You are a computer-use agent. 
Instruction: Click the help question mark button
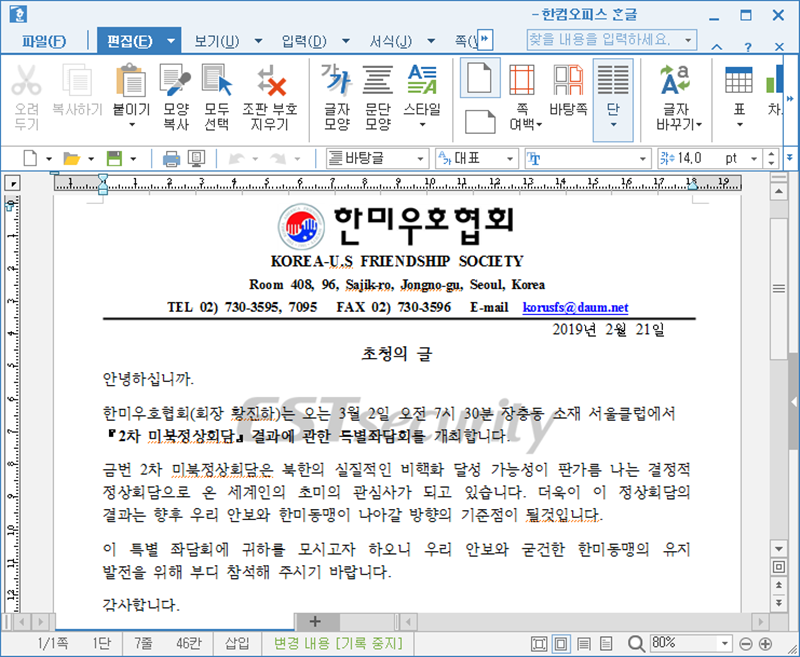(x=748, y=47)
